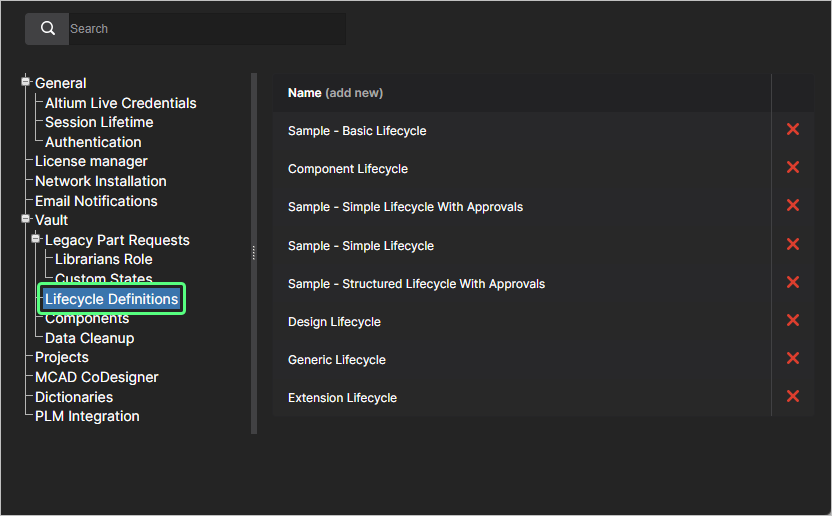Open MCAD CoDesigner settings
This screenshot has height=516, width=832.
click(96, 377)
